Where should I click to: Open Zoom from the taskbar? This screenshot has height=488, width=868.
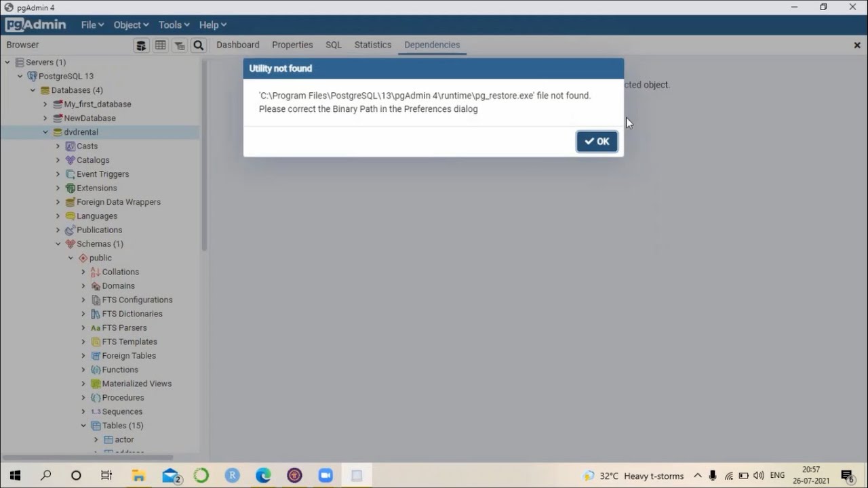tap(325, 476)
